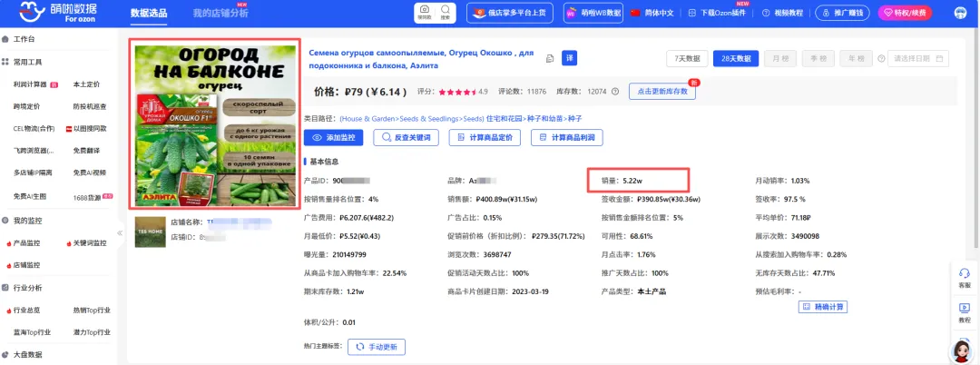The width and height of the screenshot is (980, 365).
Task: Select 月榜 ranking option
Action: coord(780,59)
